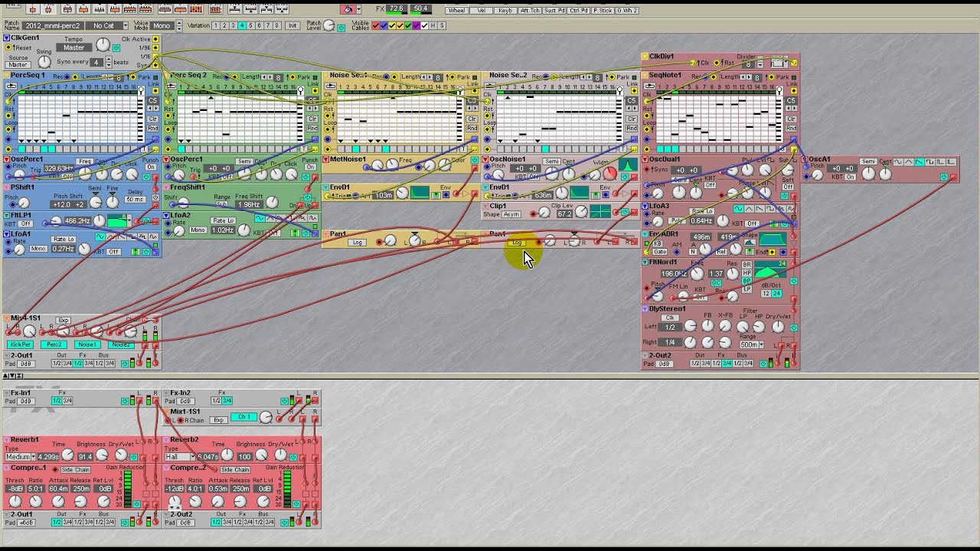Click the Reverb1 Time knob

[x=67, y=455]
